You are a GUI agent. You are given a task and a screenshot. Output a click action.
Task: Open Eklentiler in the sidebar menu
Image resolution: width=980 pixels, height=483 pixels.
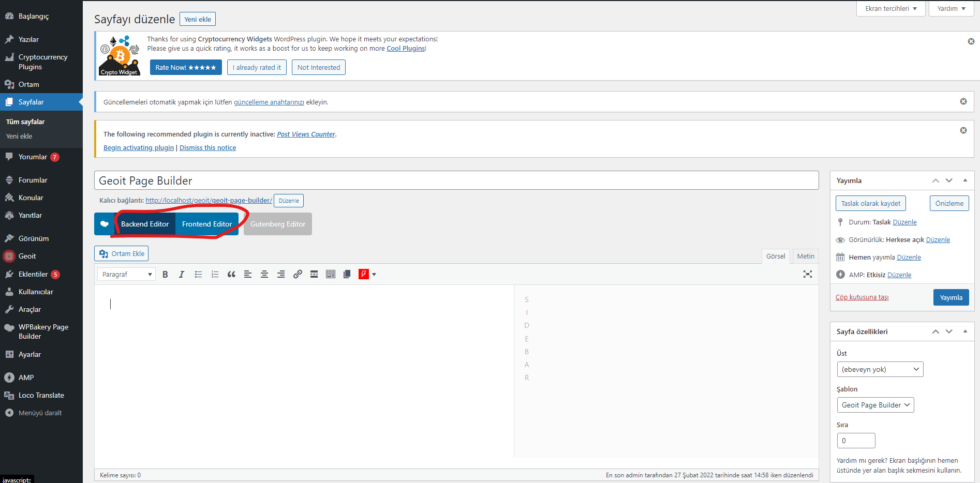[33, 274]
